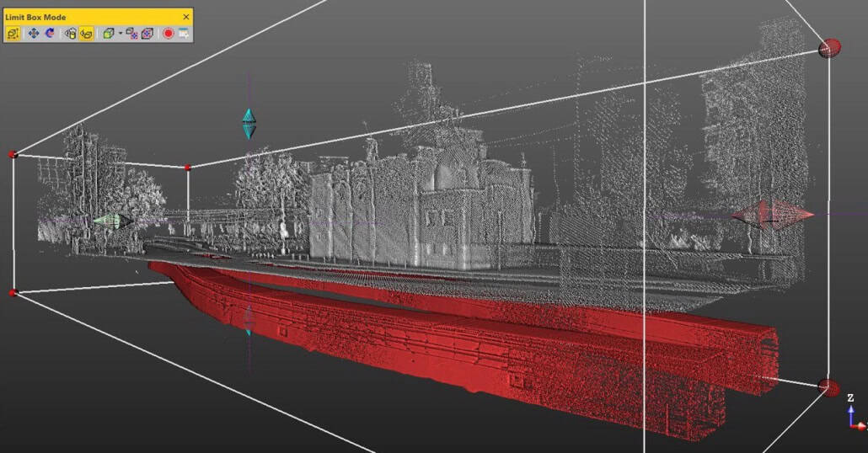The image size is (868, 453).
Task: Select the highlighted resize limit box tool
Action: (13, 34)
